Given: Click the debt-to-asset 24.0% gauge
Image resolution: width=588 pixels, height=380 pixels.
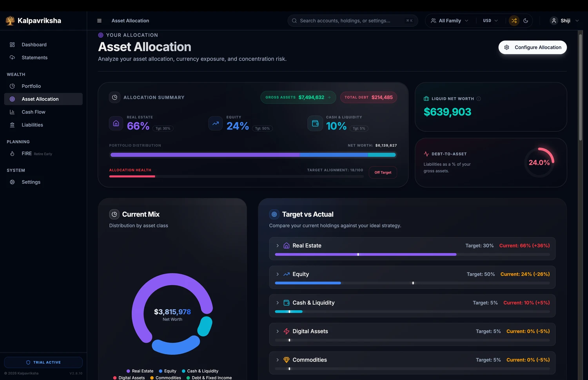Looking at the screenshot, I should pyautogui.click(x=539, y=163).
